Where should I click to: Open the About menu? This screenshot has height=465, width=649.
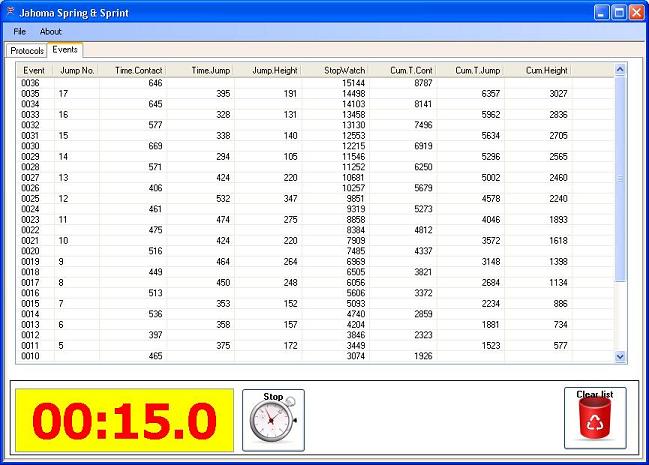50,31
